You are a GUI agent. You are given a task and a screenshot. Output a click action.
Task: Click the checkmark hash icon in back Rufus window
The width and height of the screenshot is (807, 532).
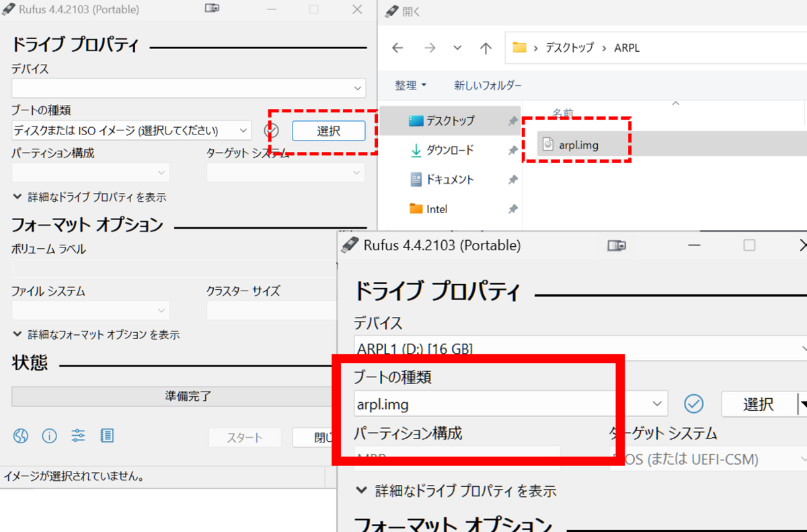click(x=272, y=130)
